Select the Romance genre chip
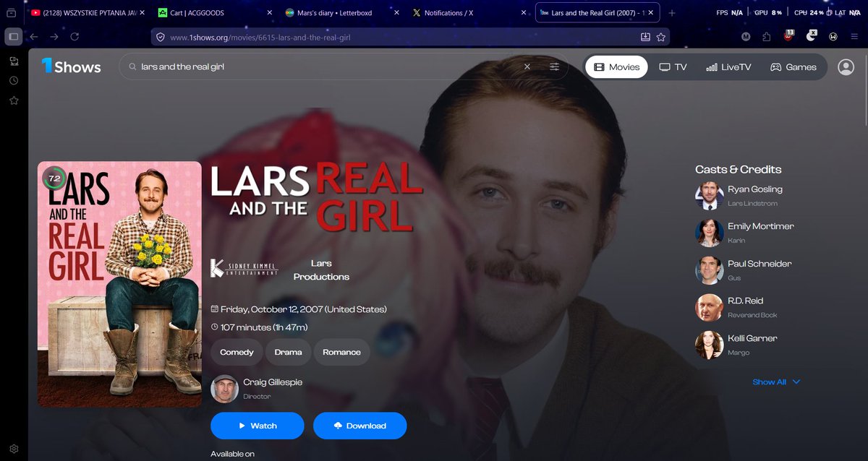 341,352
